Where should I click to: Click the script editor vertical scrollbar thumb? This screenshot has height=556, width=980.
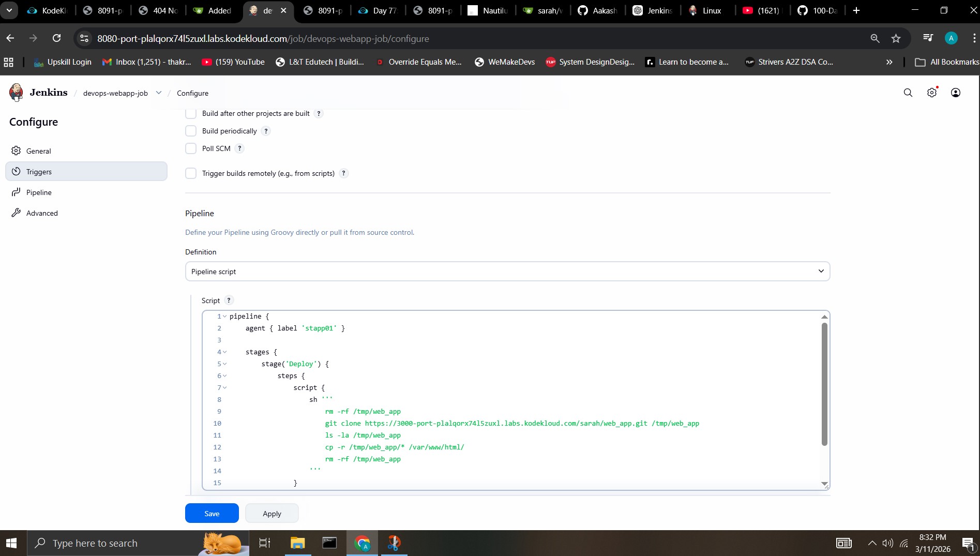click(x=824, y=384)
